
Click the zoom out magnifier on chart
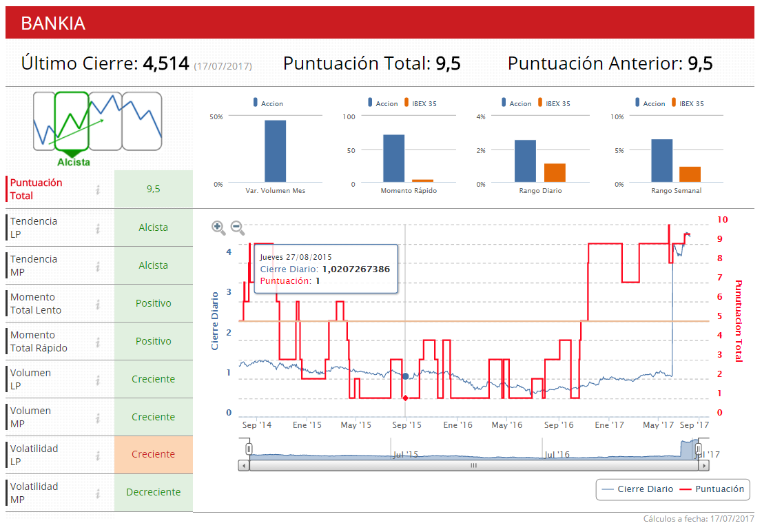point(237,227)
